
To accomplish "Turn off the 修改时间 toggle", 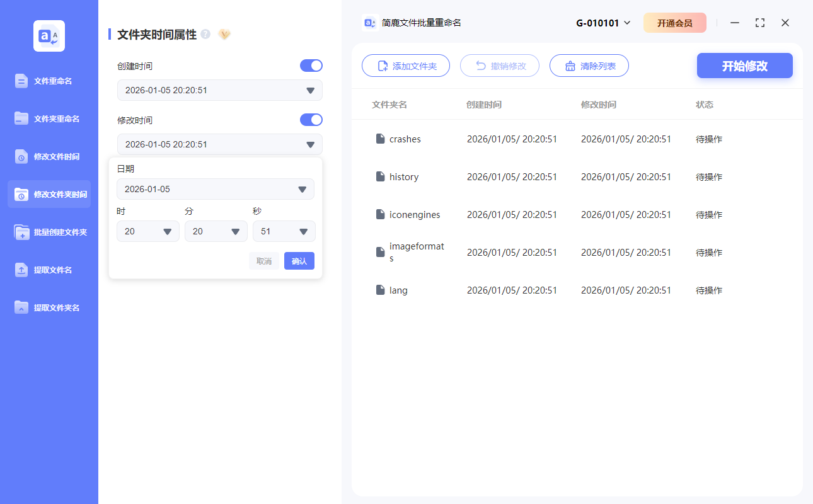I will (x=311, y=120).
